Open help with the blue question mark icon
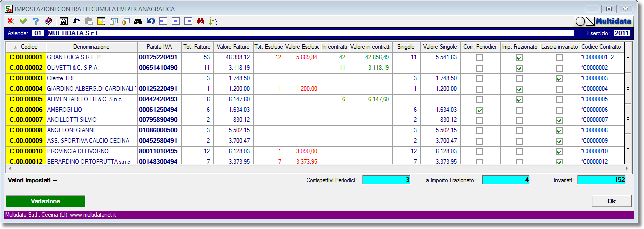This screenshot has width=644, height=229. pyautogui.click(x=36, y=21)
